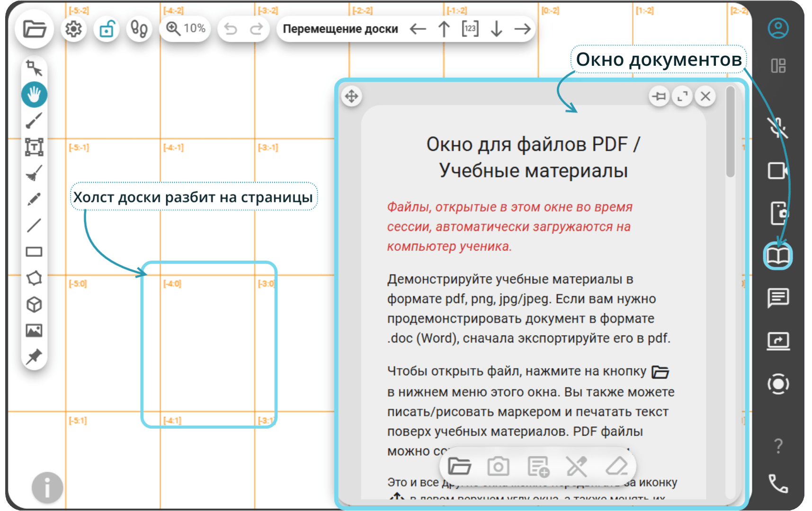Open the board files folder button
The image size is (812, 511).
(x=35, y=29)
